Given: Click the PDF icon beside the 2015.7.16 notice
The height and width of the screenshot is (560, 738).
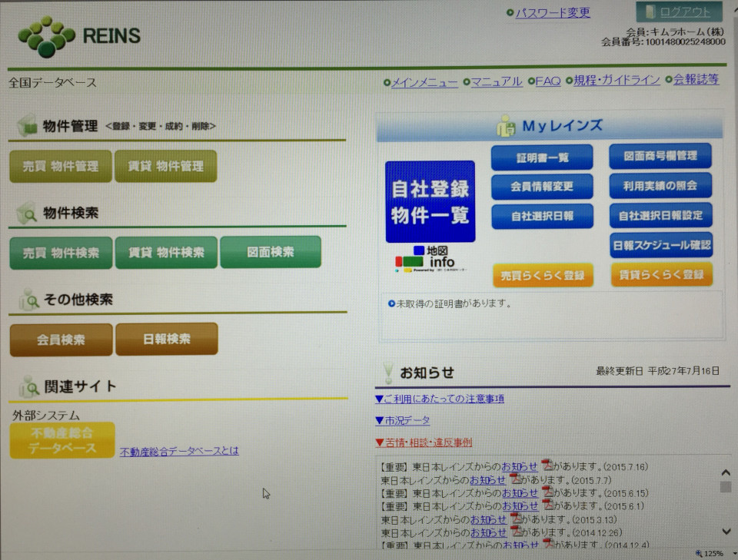Looking at the screenshot, I should pos(547,466).
